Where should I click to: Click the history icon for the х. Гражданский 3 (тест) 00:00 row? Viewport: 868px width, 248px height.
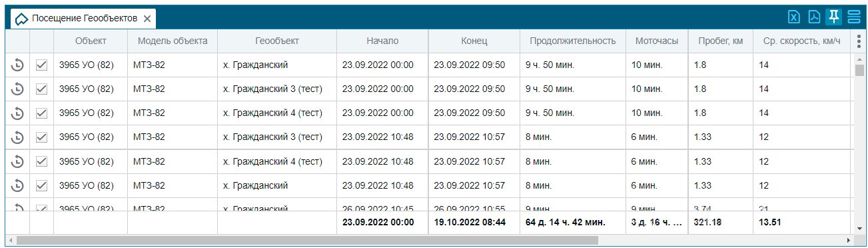tap(18, 89)
